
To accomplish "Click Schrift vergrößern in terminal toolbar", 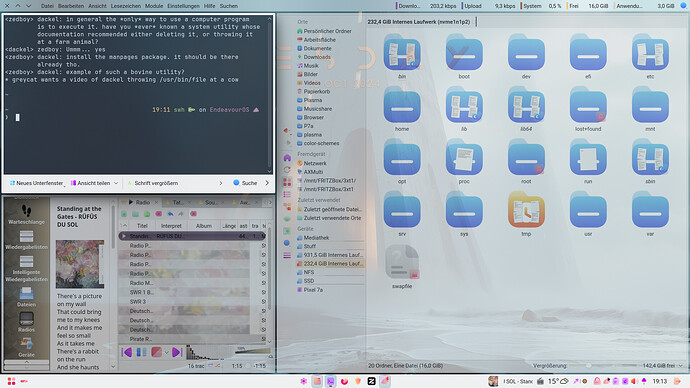I will [152, 183].
